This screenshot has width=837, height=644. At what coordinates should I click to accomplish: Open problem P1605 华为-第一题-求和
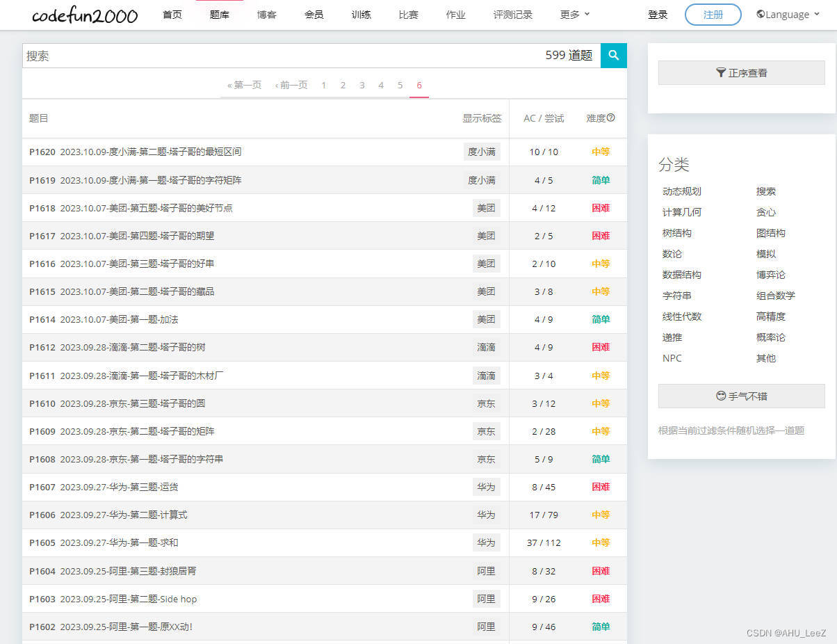(104, 542)
